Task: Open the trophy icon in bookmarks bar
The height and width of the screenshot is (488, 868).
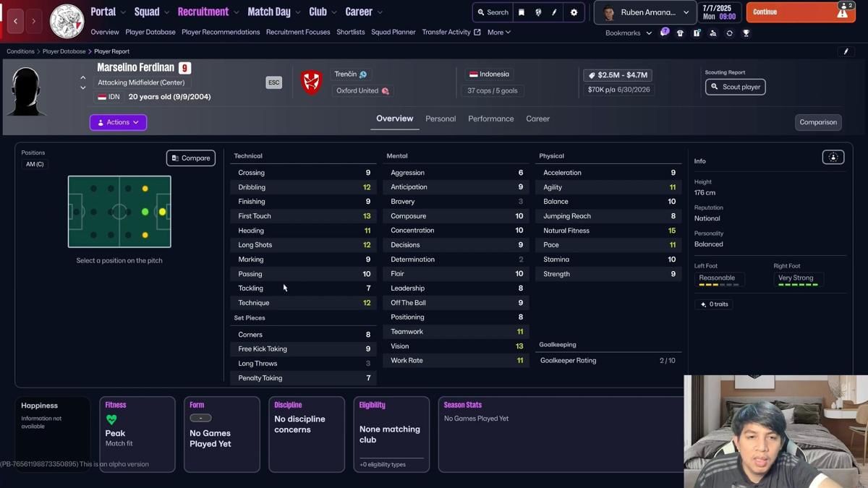Action: click(x=746, y=33)
